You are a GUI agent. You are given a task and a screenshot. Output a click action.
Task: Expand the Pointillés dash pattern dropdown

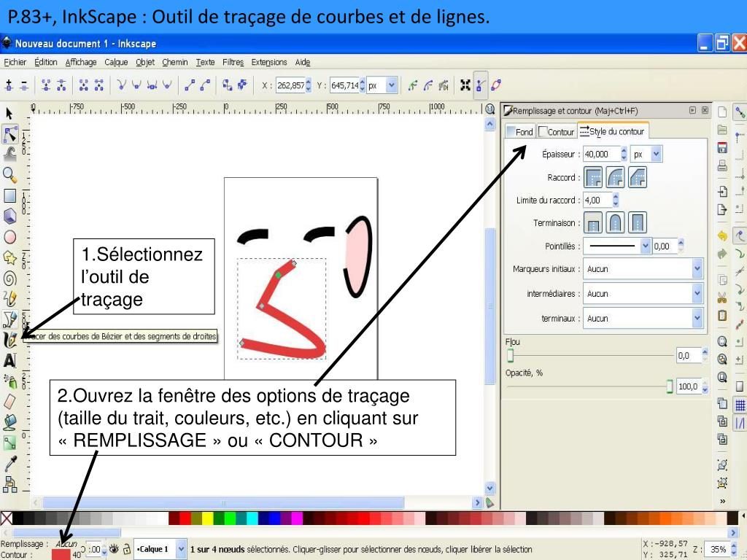pos(644,246)
